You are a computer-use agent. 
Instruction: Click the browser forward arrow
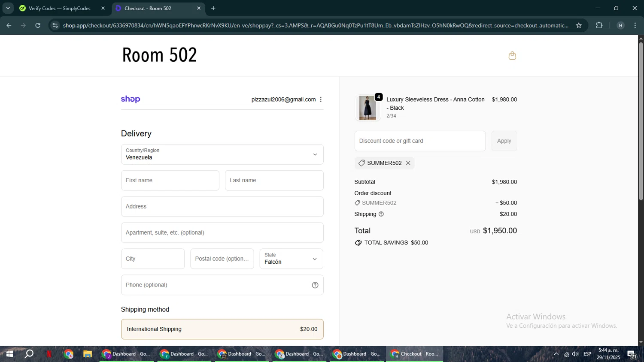click(x=23, y=25)
